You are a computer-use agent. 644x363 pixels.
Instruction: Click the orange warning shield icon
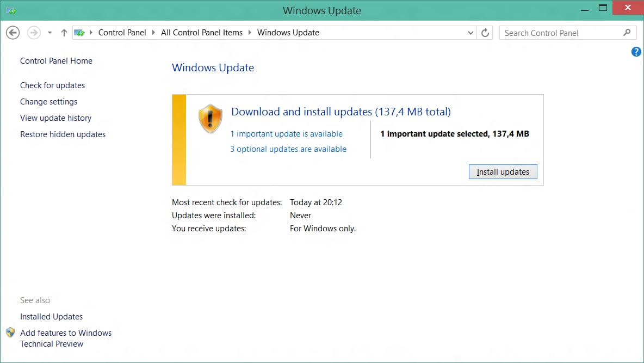(x=210, y=119)
